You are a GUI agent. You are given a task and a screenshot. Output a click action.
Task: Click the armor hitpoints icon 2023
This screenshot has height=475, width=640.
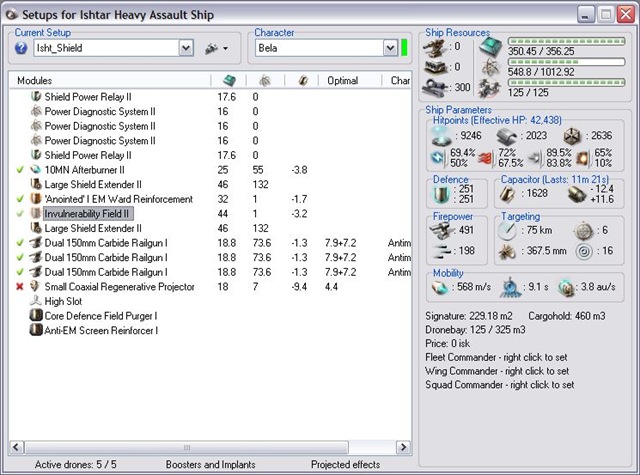tap(507, 136)
